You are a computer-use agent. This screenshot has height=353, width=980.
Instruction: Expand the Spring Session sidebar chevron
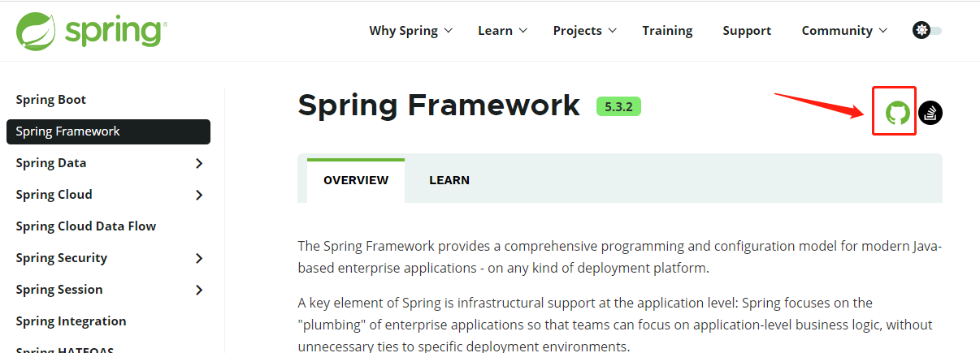[199, 290]
